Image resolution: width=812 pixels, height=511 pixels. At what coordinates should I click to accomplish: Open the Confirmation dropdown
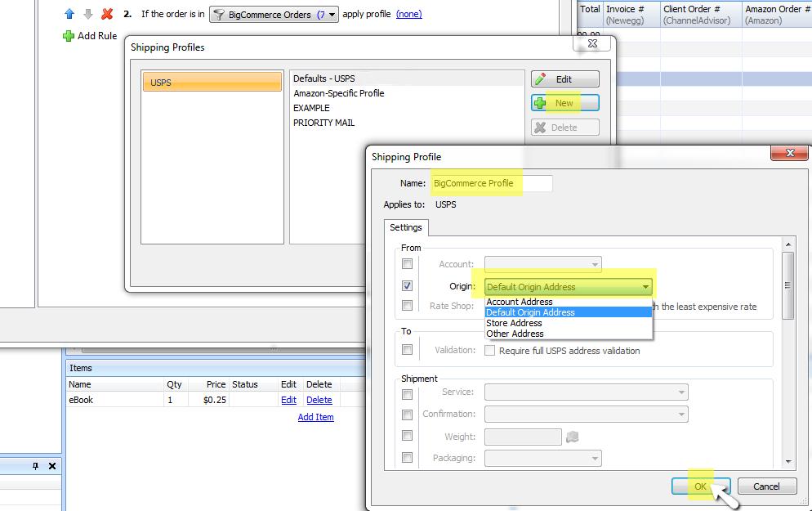pyautogui.click(x=587, y=414)
